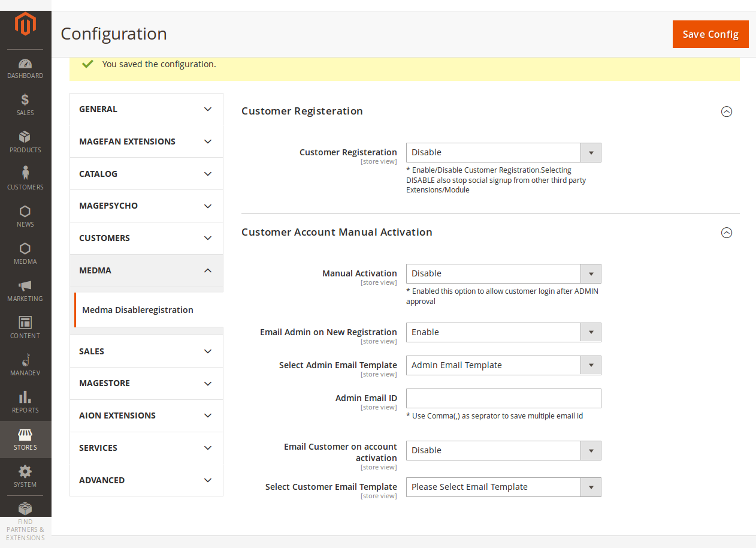Open Email Admin on New Registration dropdown
756x548 pixels.
(503, 332)
